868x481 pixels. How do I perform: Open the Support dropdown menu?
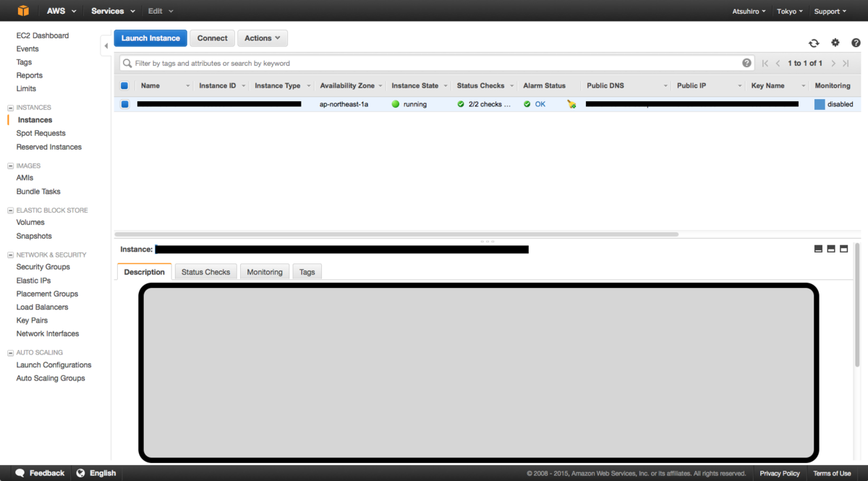pyautogui.click(x=830, y=12)
